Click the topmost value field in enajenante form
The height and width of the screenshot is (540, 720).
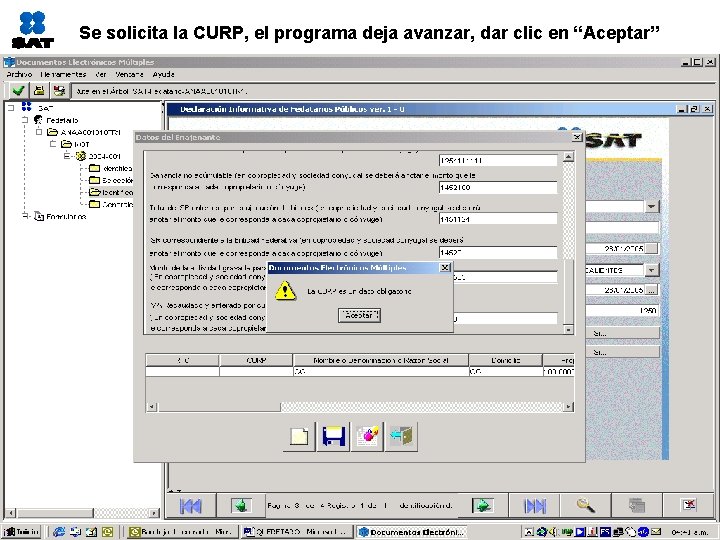coord(498,160)
